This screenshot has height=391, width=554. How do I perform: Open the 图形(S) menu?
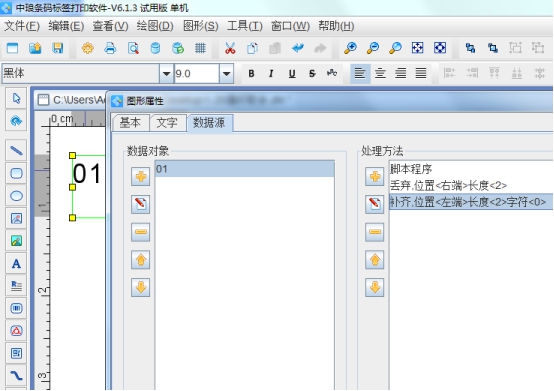(x=201, y=26)
